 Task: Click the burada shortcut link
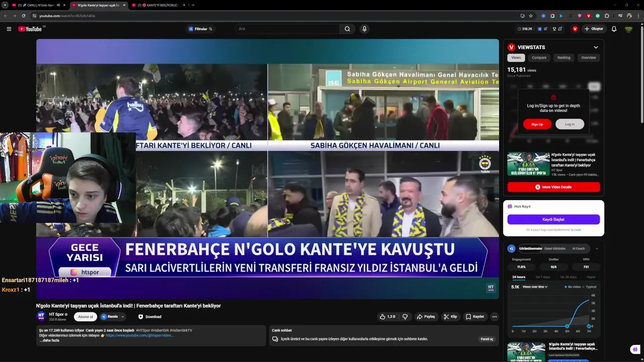point(576,230)
